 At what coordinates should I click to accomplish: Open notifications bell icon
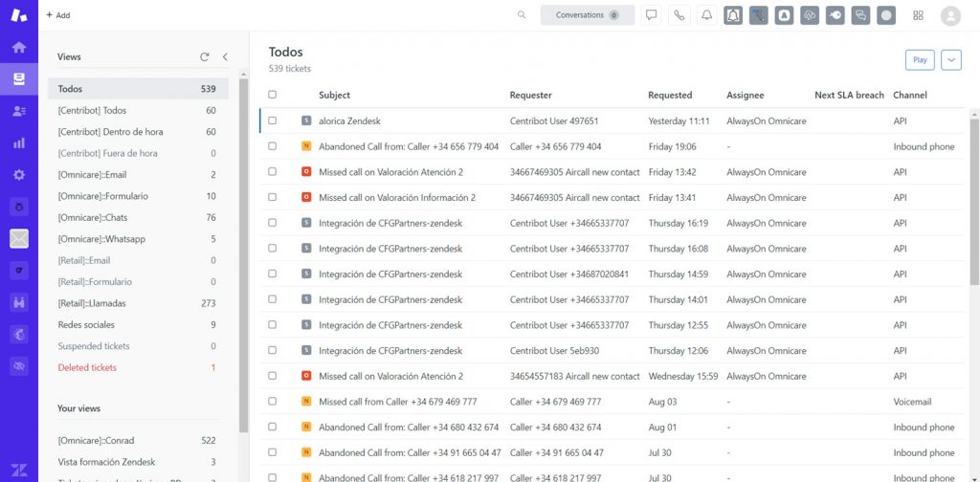coord(706,15)
